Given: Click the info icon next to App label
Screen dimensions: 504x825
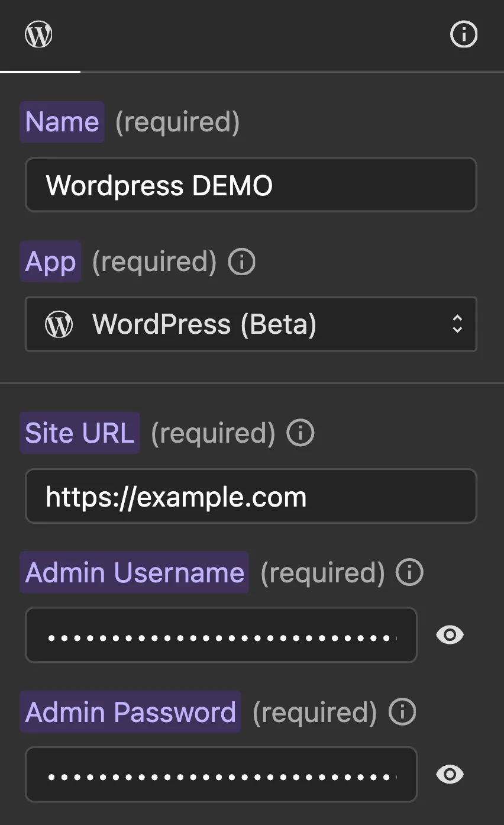Looking at the screenshot, I should pyautogui.click(x=241, y=261).
